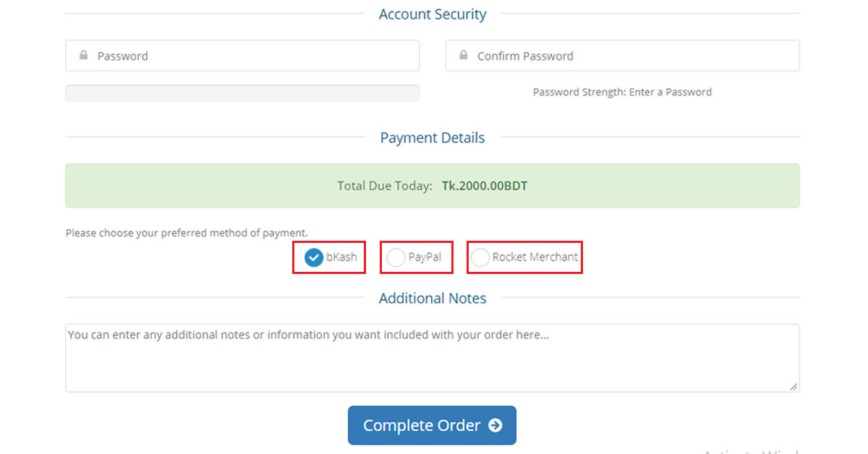Click the password strength indicator bar

(x=242, y=93)
